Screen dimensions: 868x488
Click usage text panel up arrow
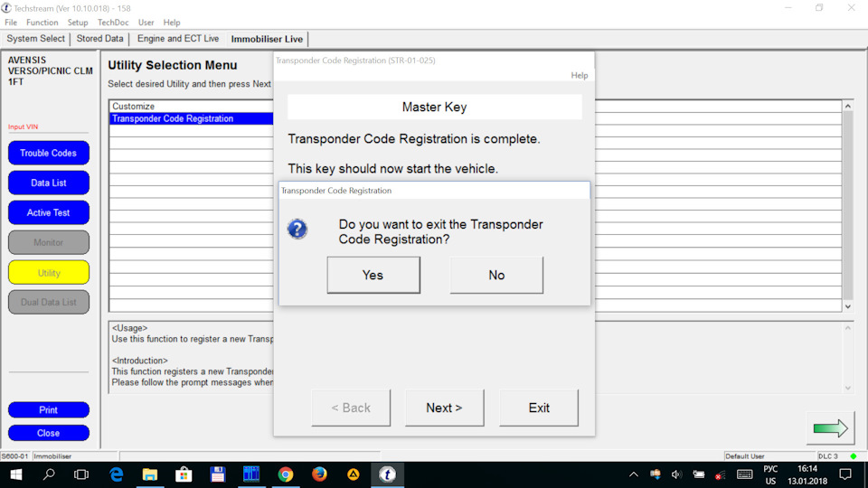(847, 329)
